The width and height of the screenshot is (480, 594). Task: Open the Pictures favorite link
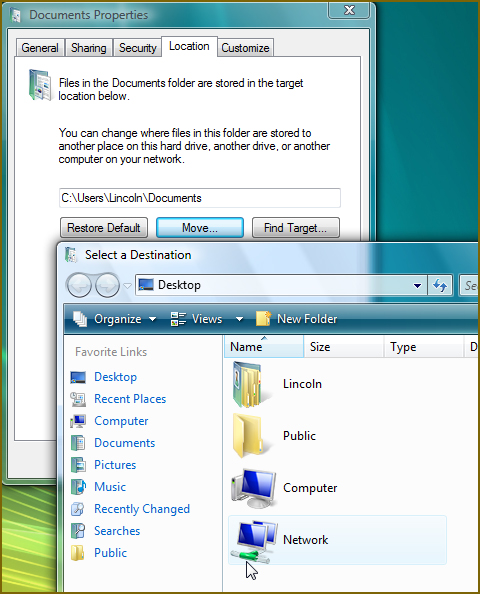click(115, 465)
